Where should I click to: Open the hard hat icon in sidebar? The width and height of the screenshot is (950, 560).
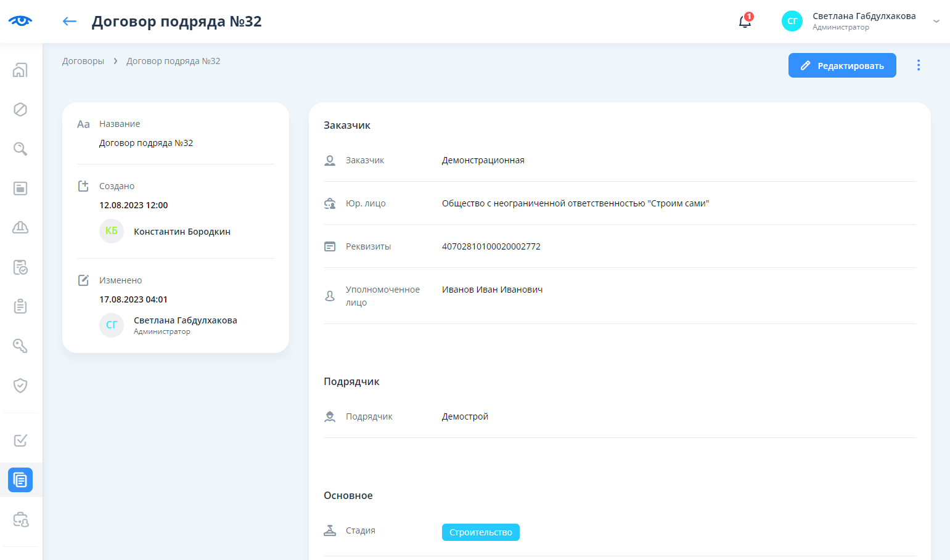[20, 228]
